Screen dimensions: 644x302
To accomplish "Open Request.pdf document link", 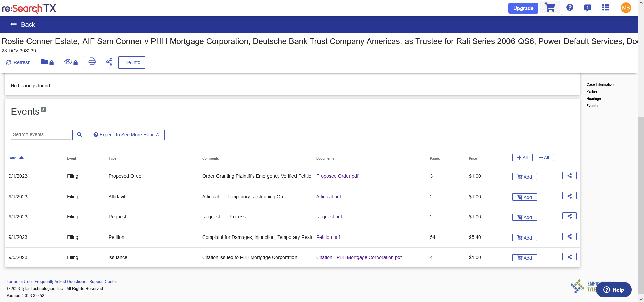I will [x=329, y=217].
